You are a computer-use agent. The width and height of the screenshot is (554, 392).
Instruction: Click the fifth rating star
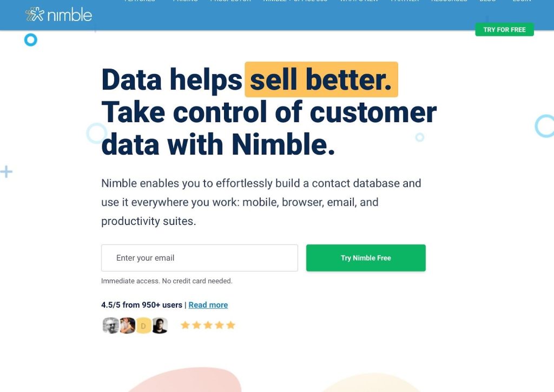point(230,325)
